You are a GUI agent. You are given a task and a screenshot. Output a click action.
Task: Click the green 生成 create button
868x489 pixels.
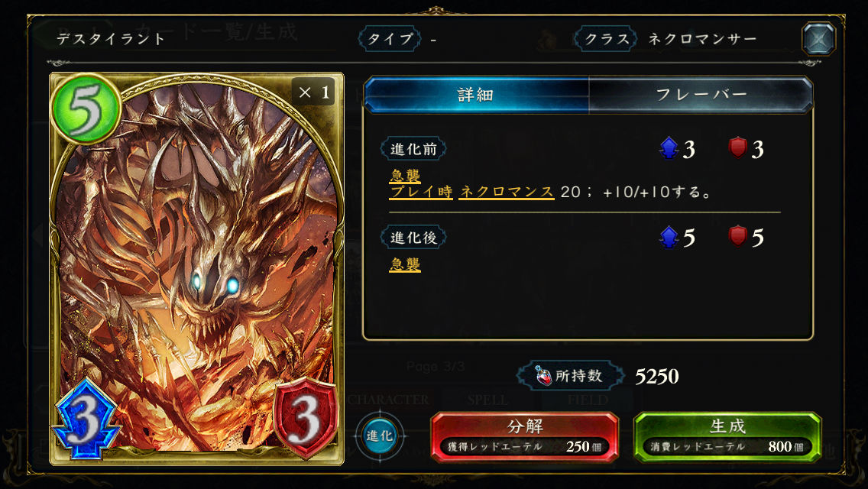pyautogui.click(x=727, y=436)
